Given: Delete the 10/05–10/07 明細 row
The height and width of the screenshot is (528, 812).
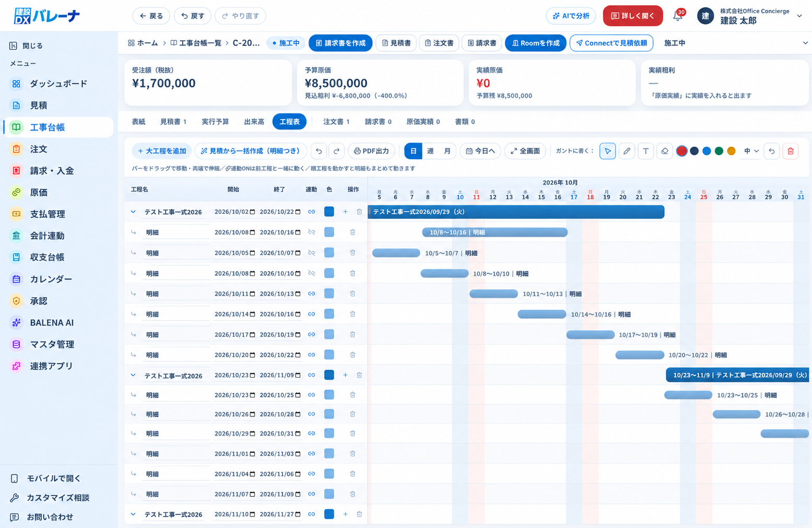Looking at the screenshot, I should [x=352, y=253].
